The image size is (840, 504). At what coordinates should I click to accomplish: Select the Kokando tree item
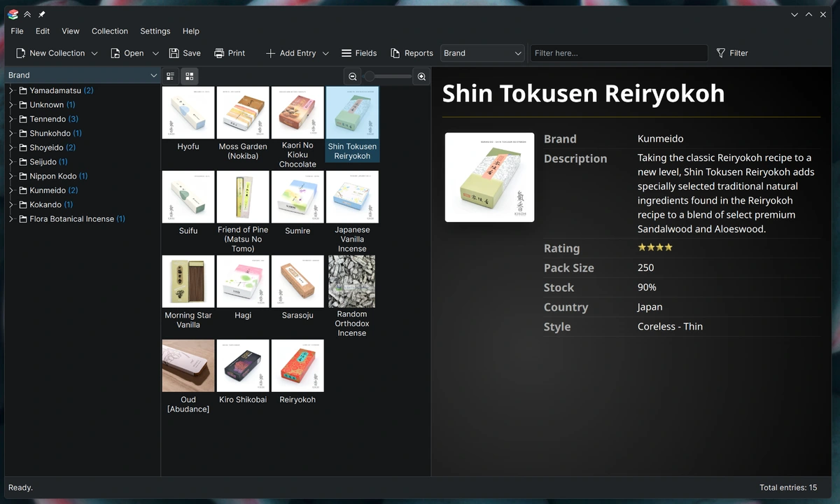pyautogui.click(x=50, y=204)
